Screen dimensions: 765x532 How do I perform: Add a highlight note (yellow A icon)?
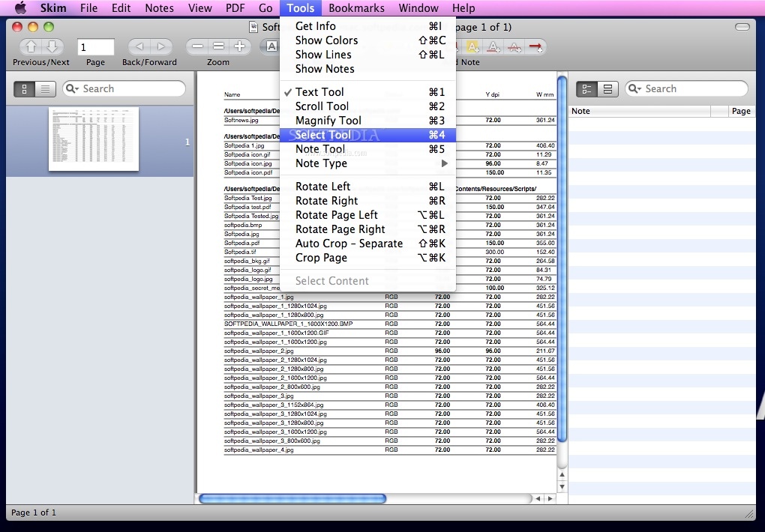472,46
